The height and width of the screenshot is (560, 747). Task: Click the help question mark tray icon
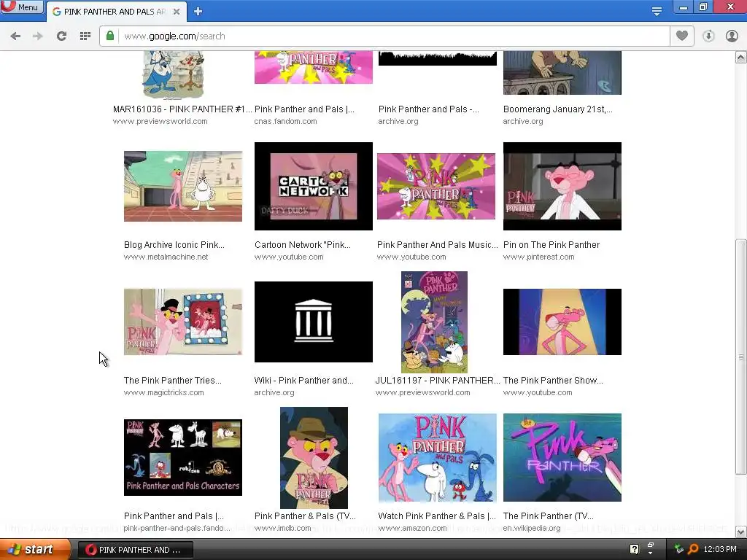click(634, 550)
